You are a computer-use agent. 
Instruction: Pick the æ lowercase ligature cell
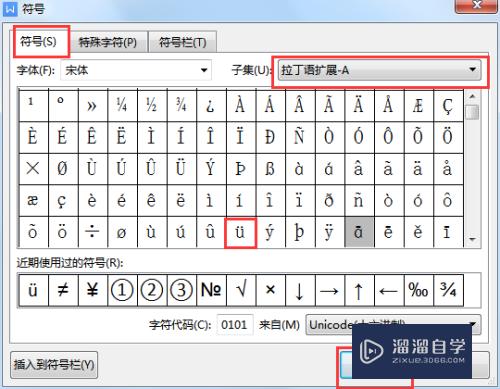point(33,201)
